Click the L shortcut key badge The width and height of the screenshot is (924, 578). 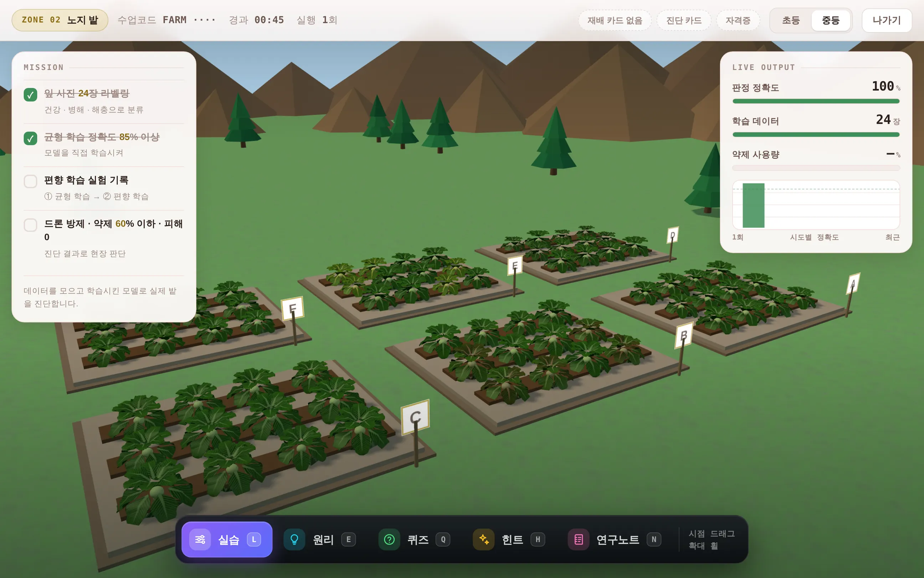click(x=254, y=539)
